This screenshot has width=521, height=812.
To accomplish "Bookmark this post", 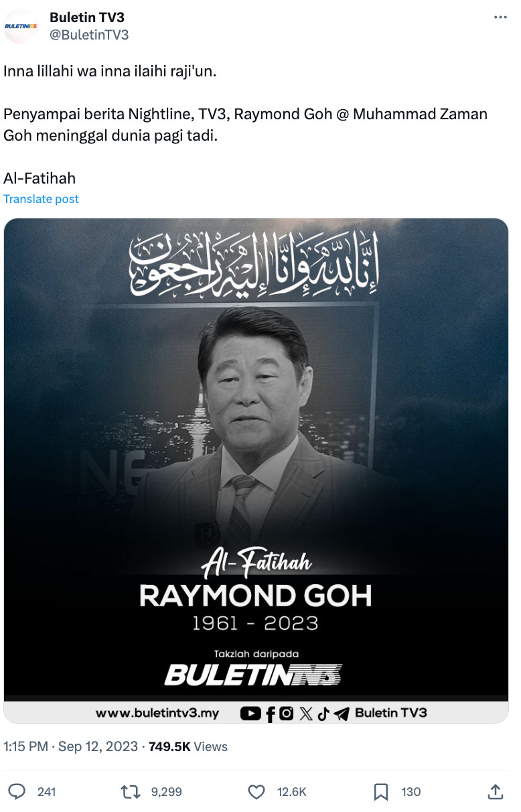I will point(381,792).
